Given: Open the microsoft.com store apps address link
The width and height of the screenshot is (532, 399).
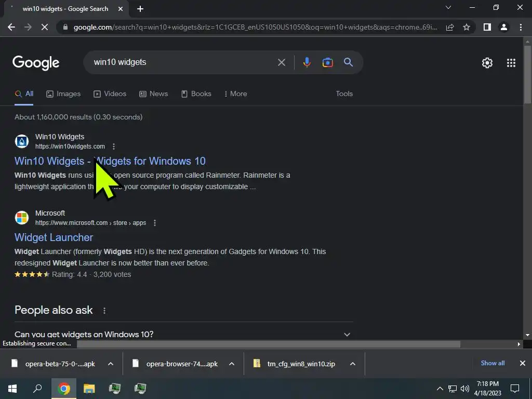Looking at the screenshot, I should coord(90,223).
